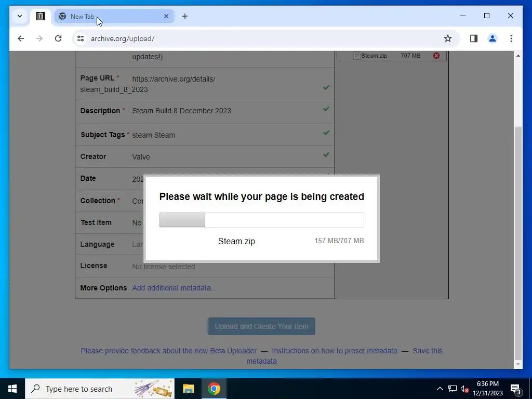Click No license selected value
The image size is (532, 399).
click(164, 267)
